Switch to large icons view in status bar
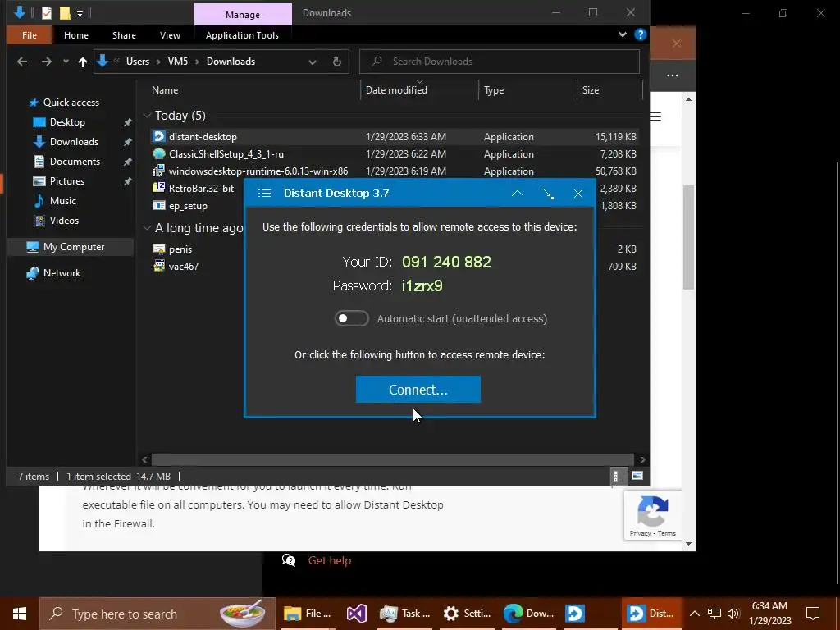This screenshot has height=630, width=840. pyautogui.click(x=637, y=476)
